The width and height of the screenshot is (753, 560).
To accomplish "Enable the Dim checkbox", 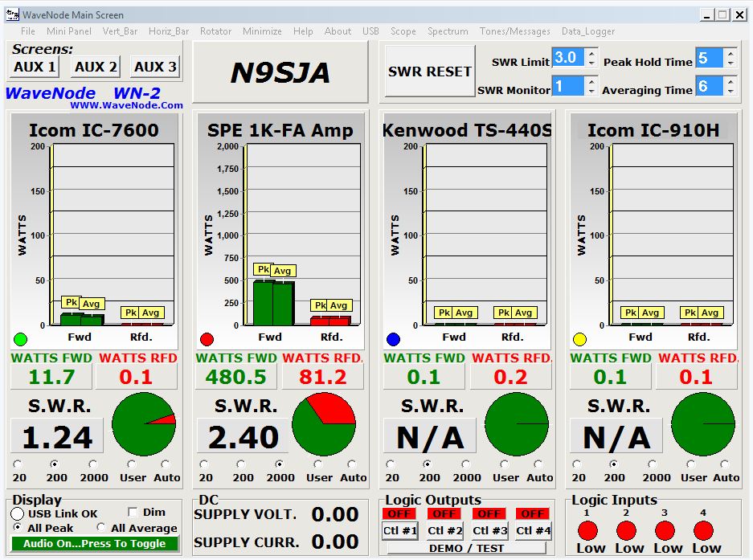I will pyautogui.click(x=133, y=512).
